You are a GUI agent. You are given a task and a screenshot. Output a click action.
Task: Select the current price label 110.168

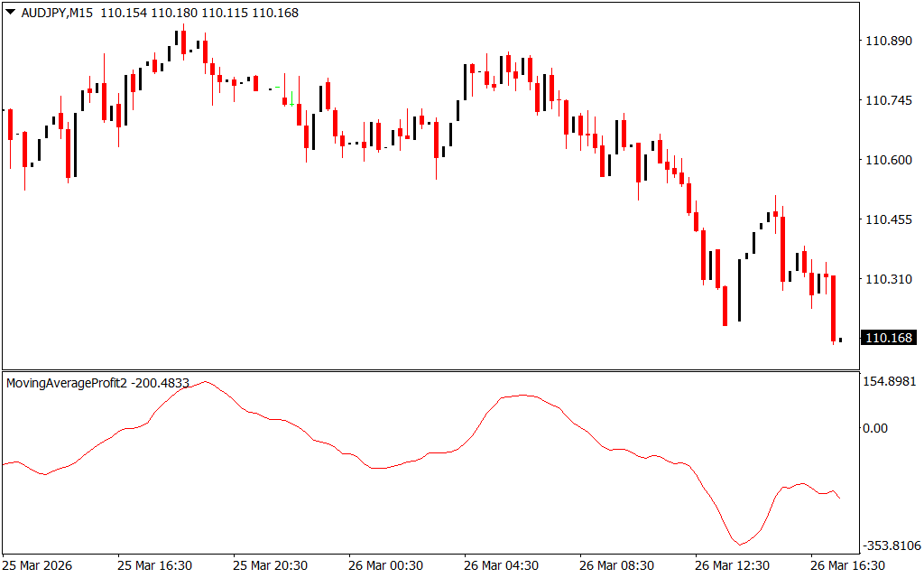[889, 339]
